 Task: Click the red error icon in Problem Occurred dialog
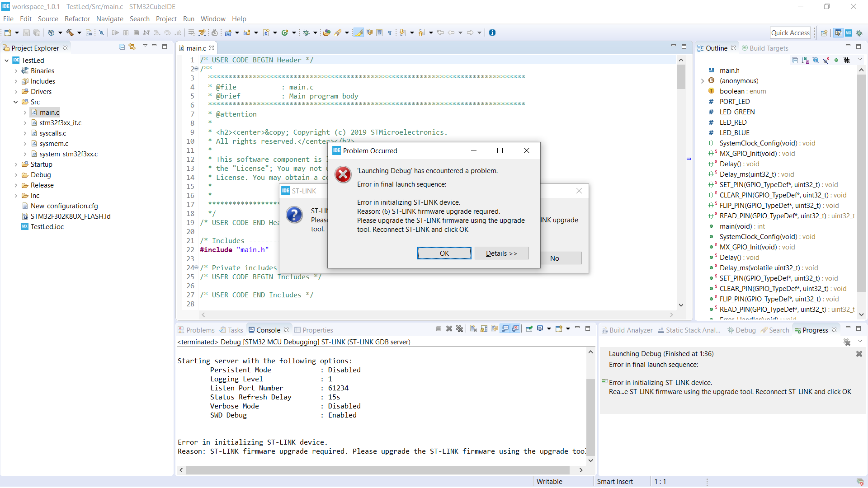click(343, 174)
